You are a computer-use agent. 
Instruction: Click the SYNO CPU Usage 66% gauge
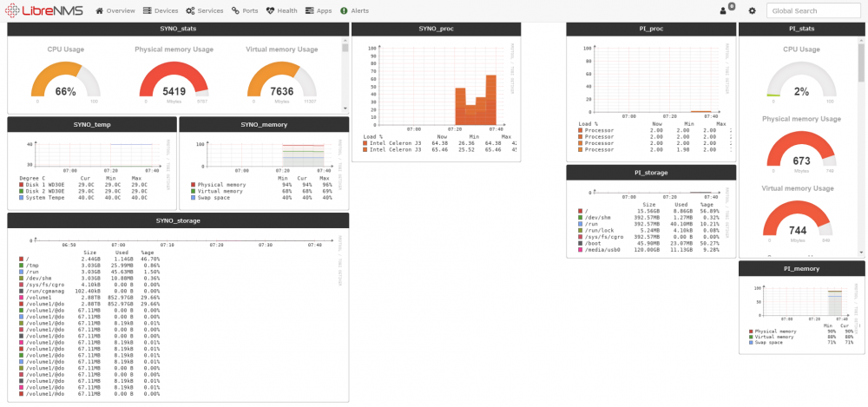point(65,82)
